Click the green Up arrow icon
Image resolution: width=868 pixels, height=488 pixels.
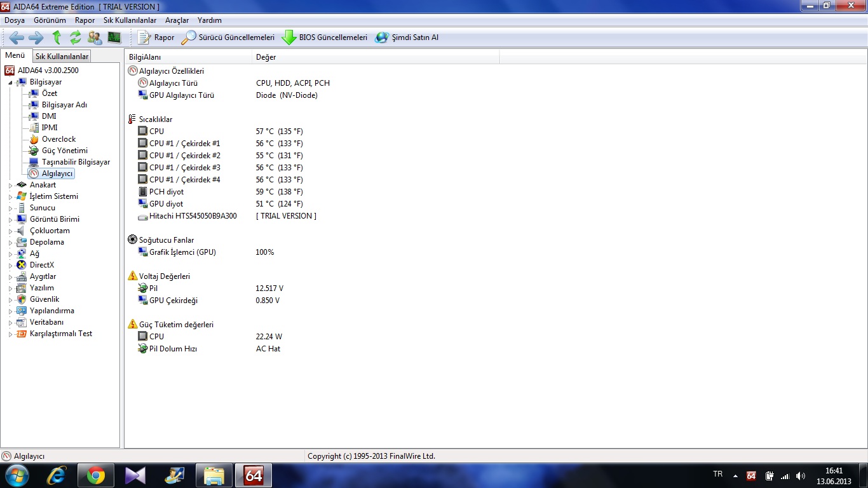(x=57, y=37)
